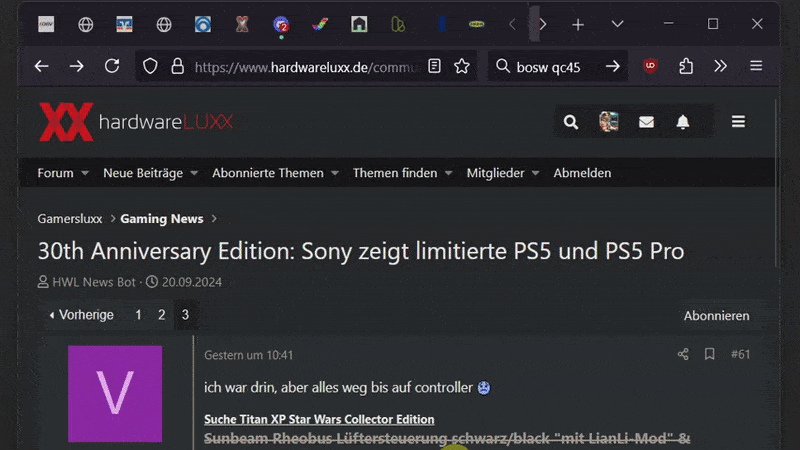
Task: Show more tools overflow chevrons
Action: tap(720, 66)
